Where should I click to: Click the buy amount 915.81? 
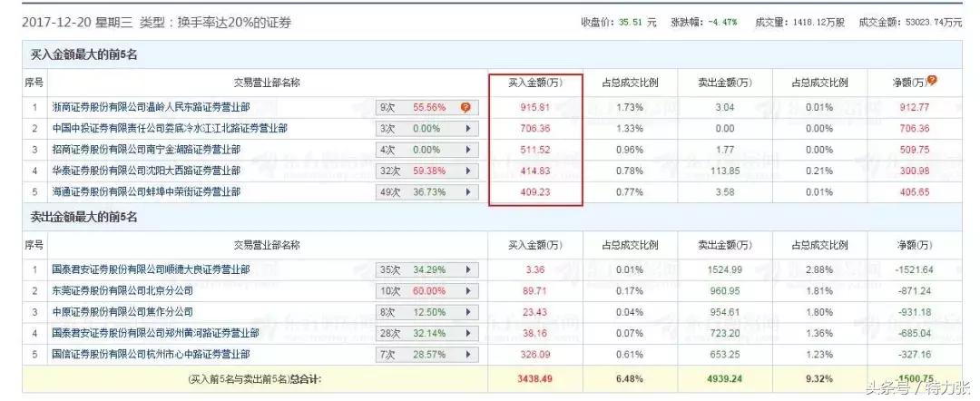(x=535, y=107)
